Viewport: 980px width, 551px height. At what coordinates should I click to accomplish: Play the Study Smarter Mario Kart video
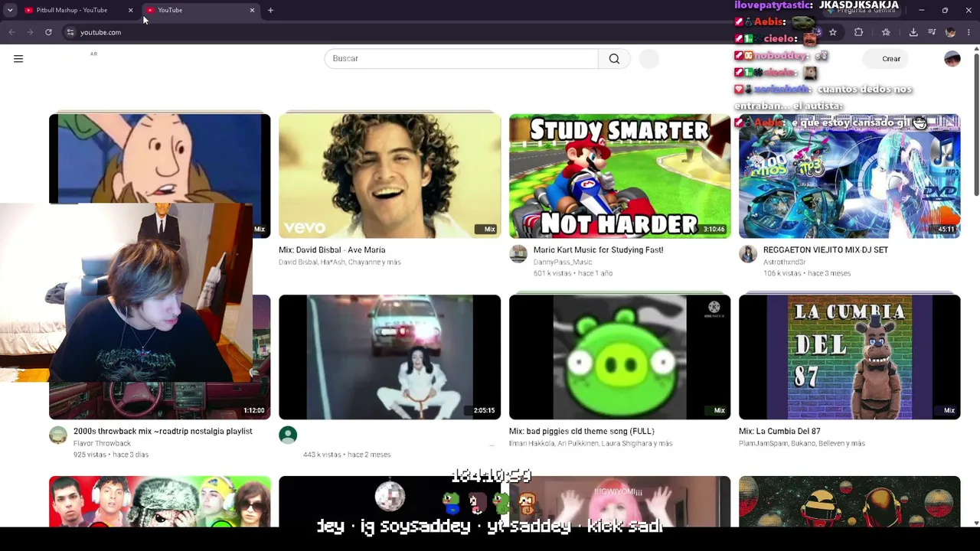tap(619, 176)
